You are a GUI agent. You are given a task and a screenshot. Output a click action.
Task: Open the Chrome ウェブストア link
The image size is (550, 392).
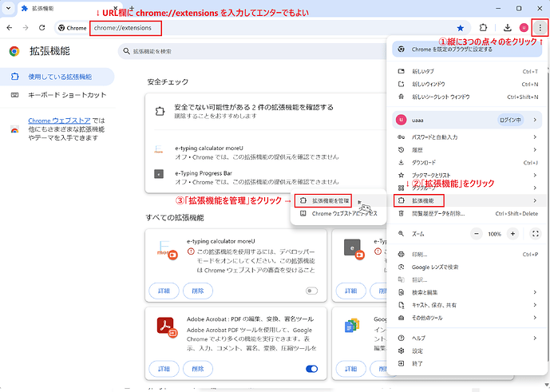tap(59, 121)
